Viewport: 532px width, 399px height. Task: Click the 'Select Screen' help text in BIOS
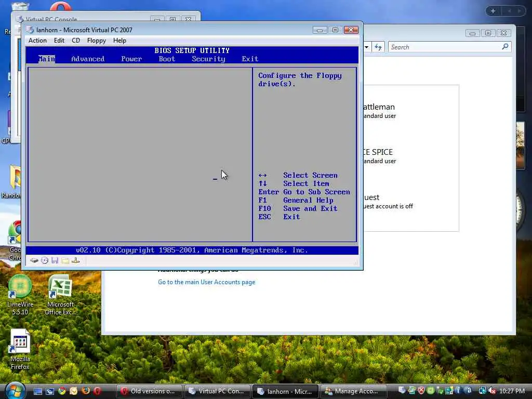(311, 175)
